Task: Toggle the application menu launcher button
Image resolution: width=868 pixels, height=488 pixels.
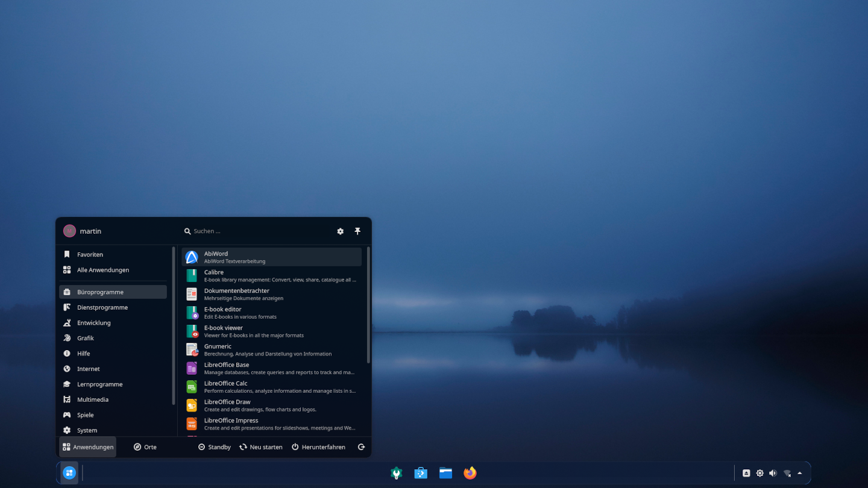Action: tap(69, 473)
